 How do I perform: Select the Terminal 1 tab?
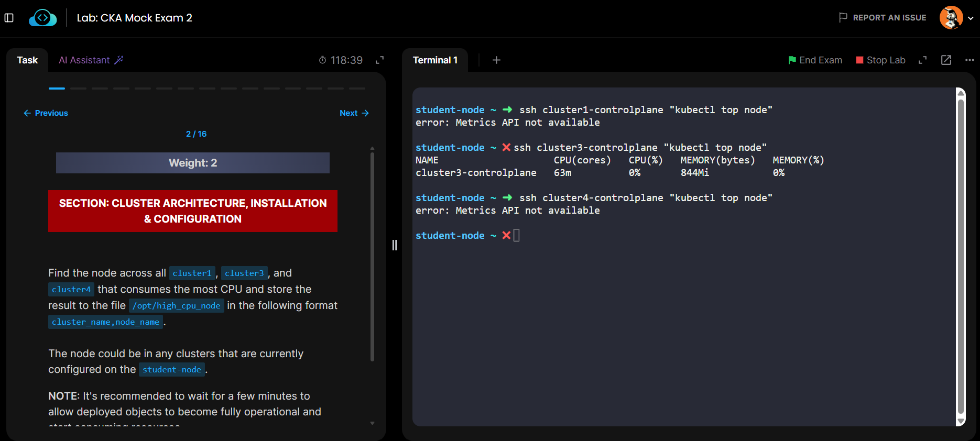pyautogui.click(x=435, y=60)
